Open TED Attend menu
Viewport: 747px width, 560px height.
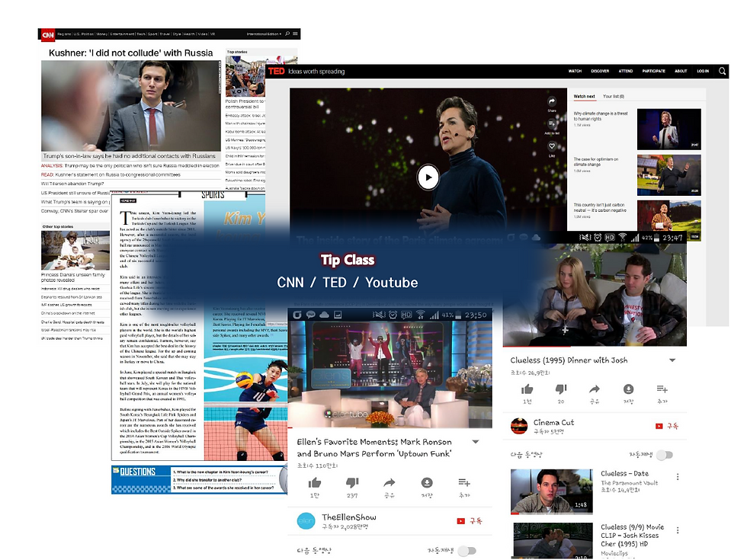pyautogui.click(x=626, y=71)
